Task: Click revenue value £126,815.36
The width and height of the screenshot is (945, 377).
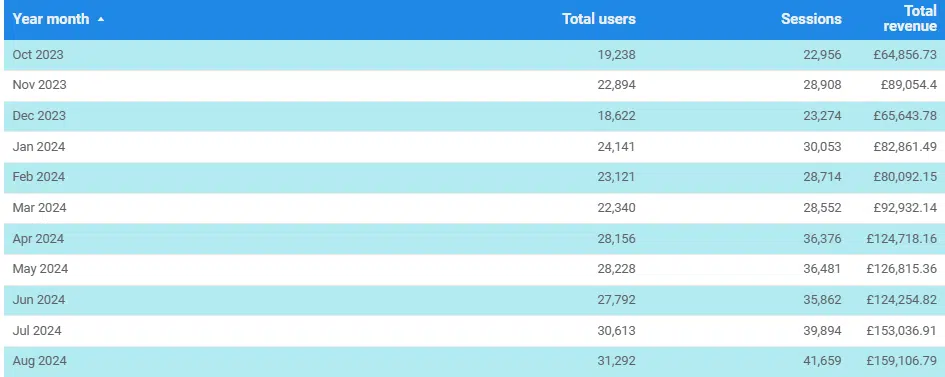Action: [x=902, y=269]
